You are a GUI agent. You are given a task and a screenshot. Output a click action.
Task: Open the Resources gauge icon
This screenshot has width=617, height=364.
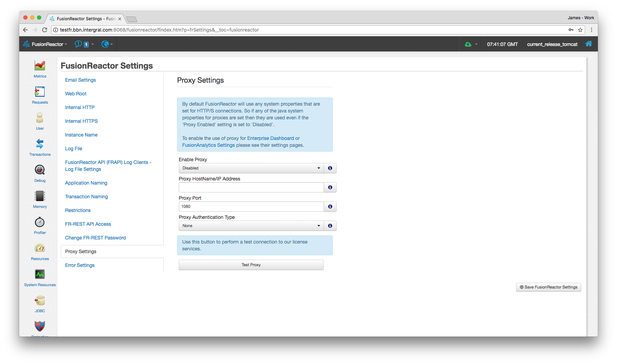coord(40,248)
